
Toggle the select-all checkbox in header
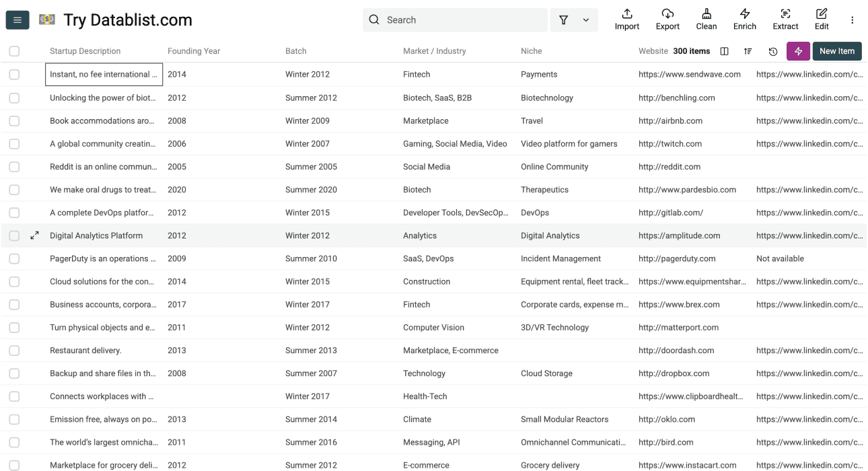coord(14,51)
